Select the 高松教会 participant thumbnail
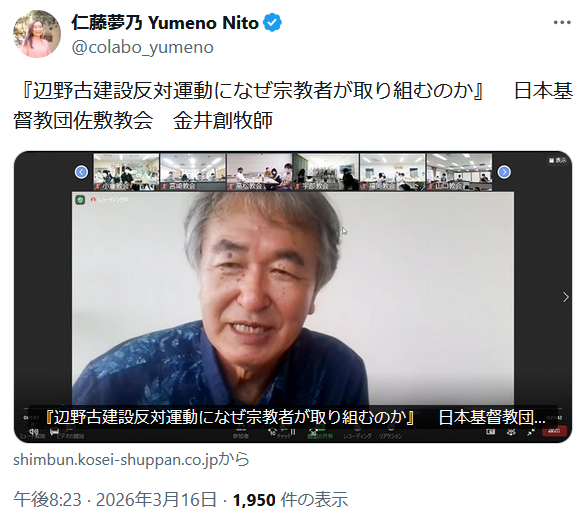Viewport: 587px width, 522px height. coord(259,172)
